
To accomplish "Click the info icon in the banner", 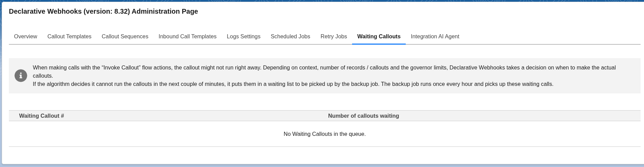I will [x=21, y=76].
